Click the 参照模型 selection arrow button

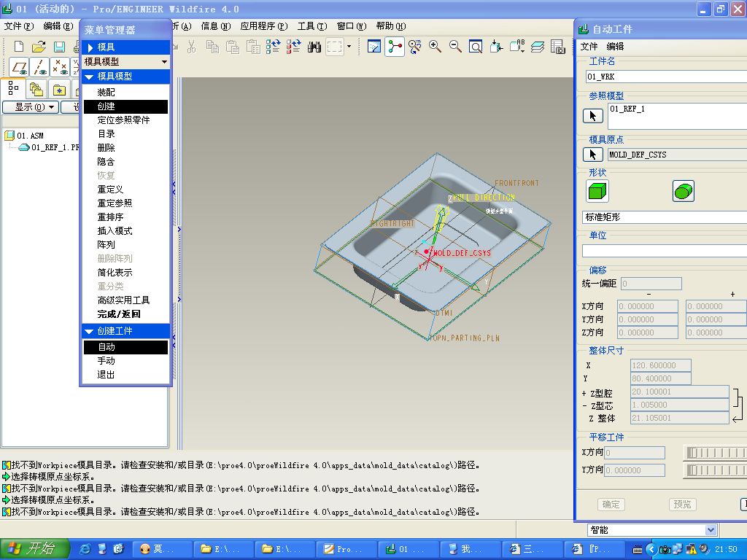click(593, 116)
